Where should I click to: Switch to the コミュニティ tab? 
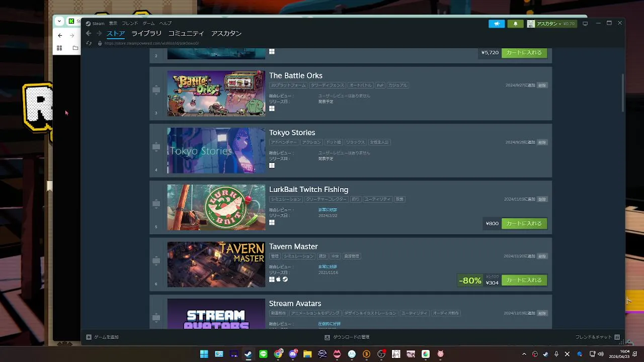coord(186,34)
